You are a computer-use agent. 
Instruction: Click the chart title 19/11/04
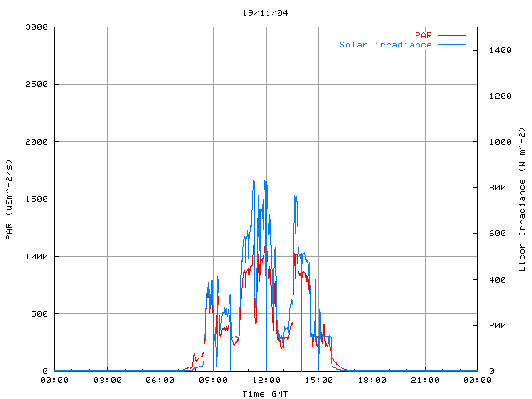point(265,13)
